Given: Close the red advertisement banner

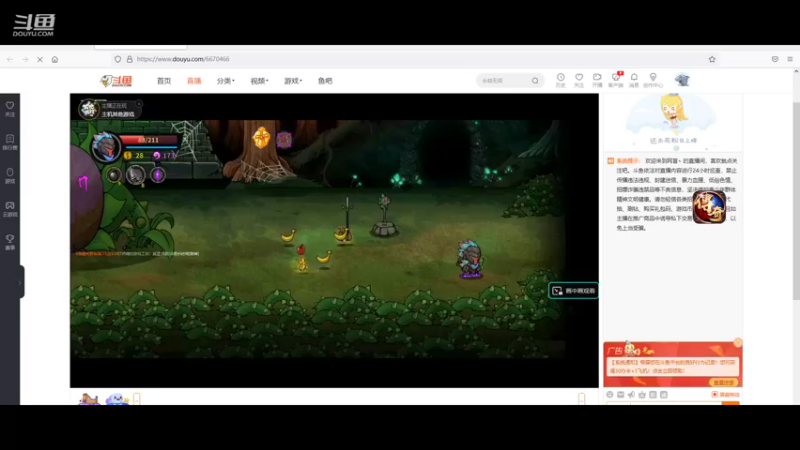Looking at the screenshot, I should [738, 343].
